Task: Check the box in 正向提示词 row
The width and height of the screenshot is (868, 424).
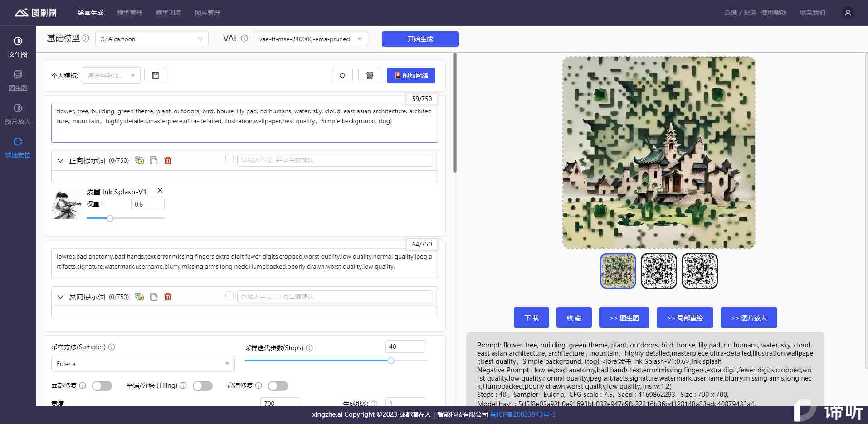Action: click(x=229, y=159)
